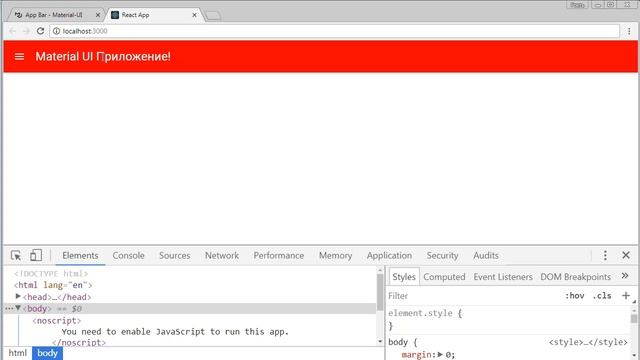Click the address bar showing localhost:3000
The height and width of the screenshot is (360, 640).
[335, 31]
